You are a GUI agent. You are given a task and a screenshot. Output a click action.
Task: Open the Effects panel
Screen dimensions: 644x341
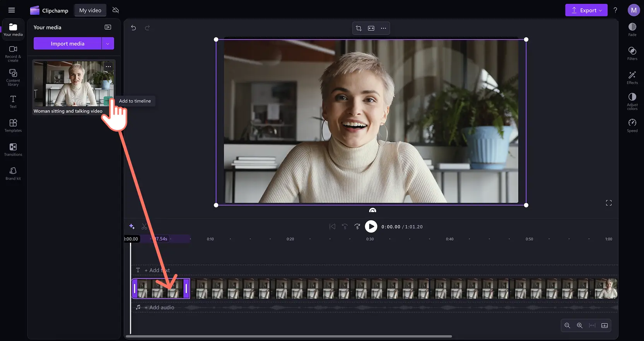pyautogui.click(x=632, y=77)
